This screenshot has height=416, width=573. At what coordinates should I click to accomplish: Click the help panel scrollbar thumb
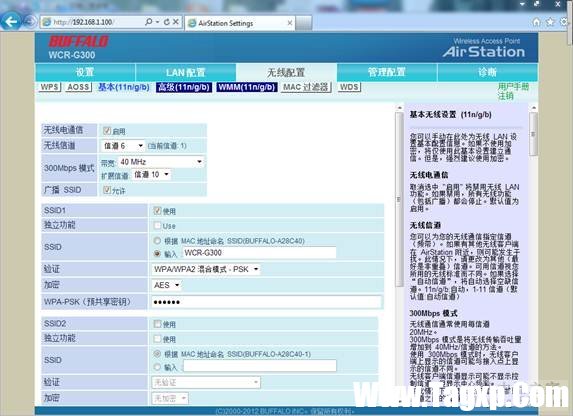coord(534,134)
